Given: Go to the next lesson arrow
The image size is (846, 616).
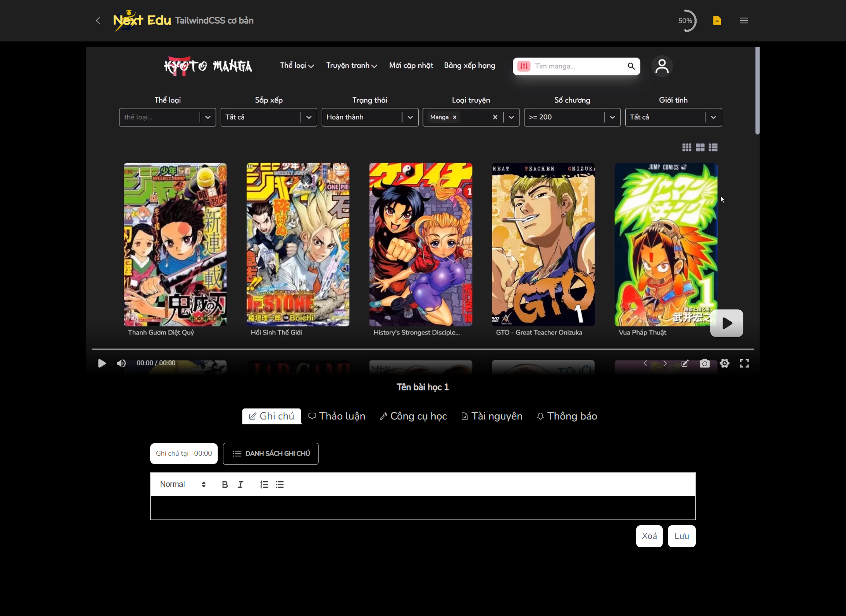Looking at the screenshot, I should tap(665, 363).
